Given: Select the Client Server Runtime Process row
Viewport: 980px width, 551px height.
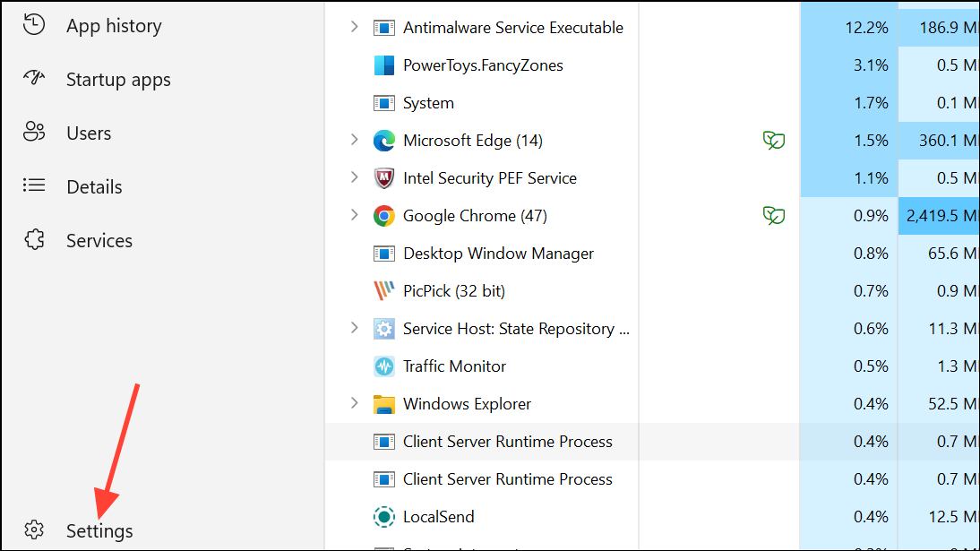Looking at the screenshot, I should click(x=507, y=441).
